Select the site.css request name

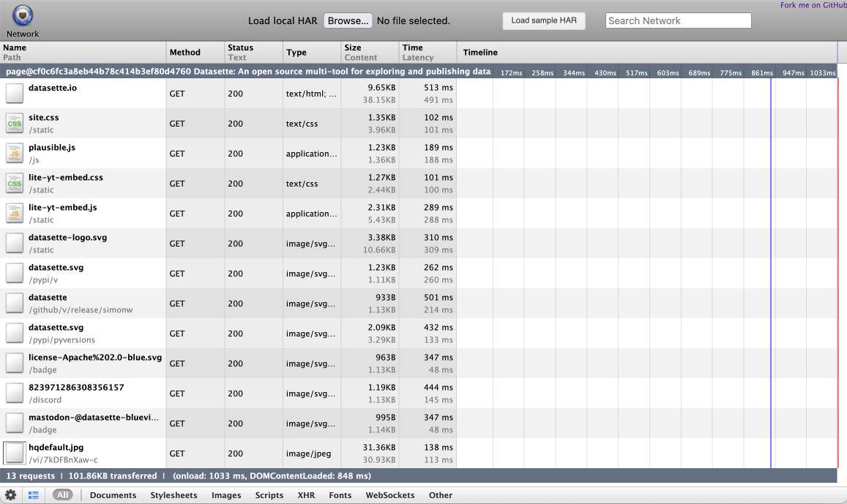[44, 117]
